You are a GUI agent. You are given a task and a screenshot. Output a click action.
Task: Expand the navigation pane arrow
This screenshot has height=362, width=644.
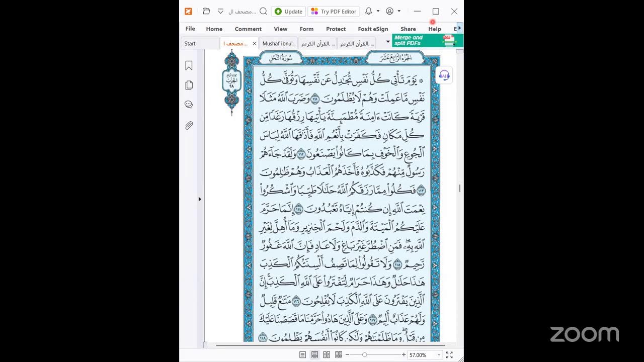click(200, 199)
